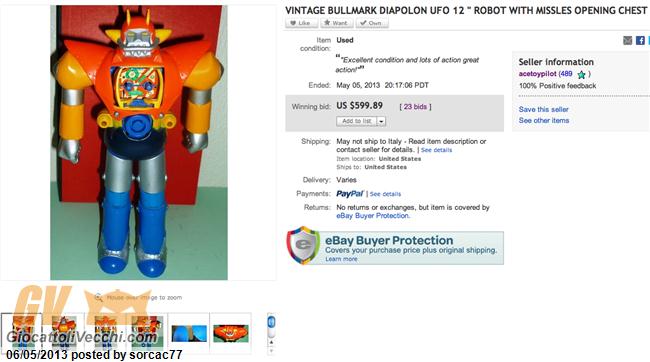Select the blue close-up thumbnail
The height and width of the screenshot is (362, 650).
coord(189,333)
